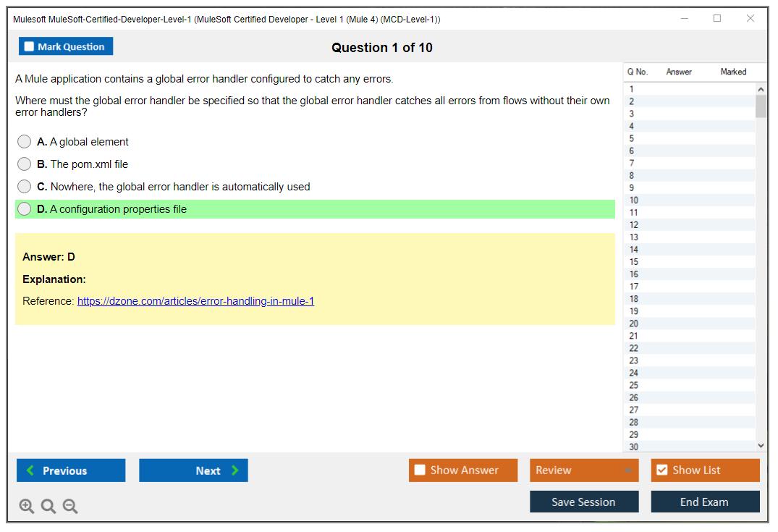778x532 pixels.
Task: Select option D configuration properties file
Action: click(25, 209)
